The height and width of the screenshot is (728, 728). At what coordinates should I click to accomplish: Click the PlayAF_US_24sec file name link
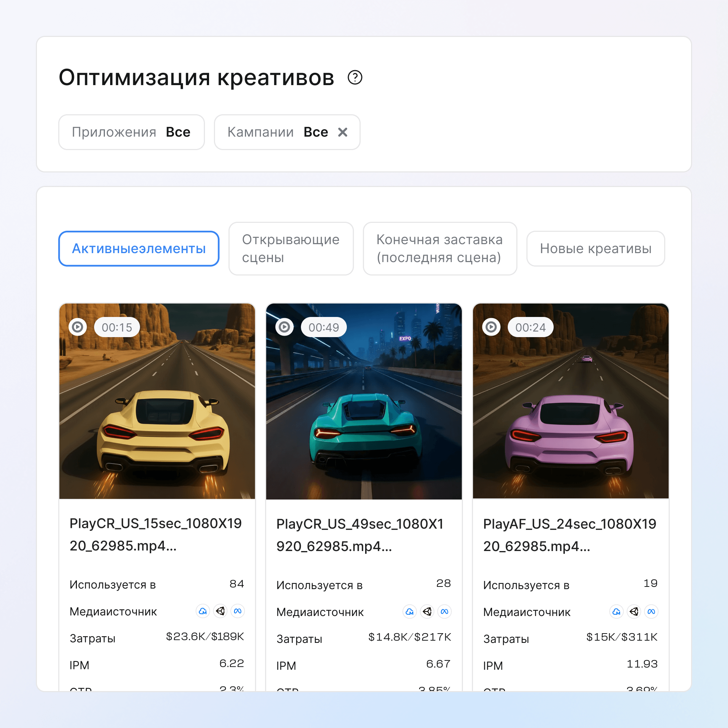pyautogui.click(x=569, y=535)
